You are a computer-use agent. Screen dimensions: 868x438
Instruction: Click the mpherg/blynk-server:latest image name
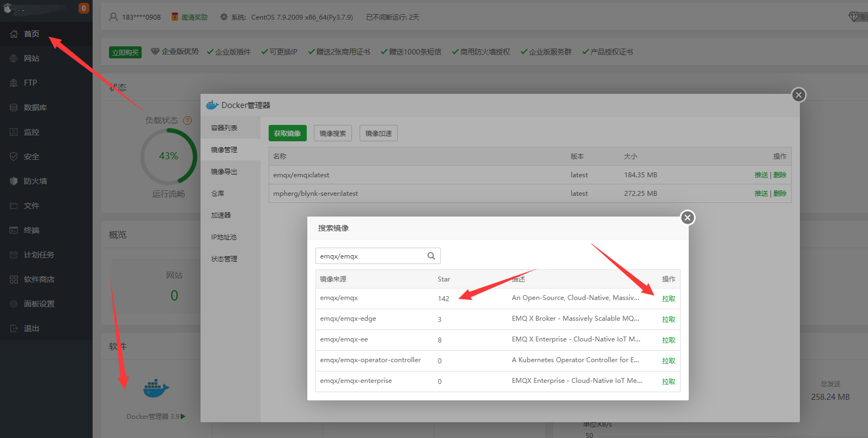pos(315,194)
